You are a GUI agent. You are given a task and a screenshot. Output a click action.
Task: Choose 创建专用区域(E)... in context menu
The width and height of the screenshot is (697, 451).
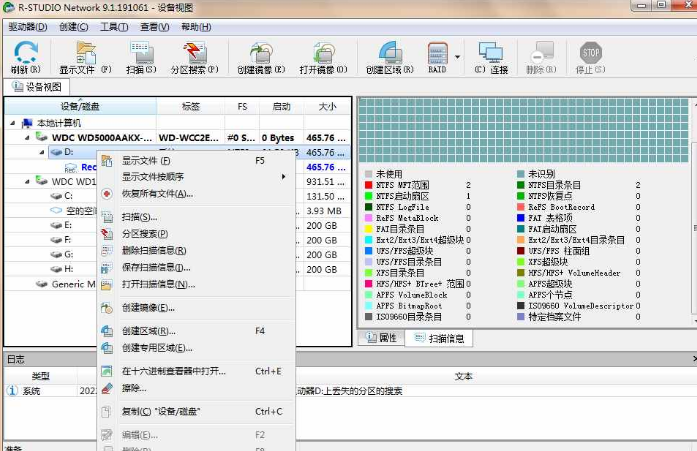point(196,348)
